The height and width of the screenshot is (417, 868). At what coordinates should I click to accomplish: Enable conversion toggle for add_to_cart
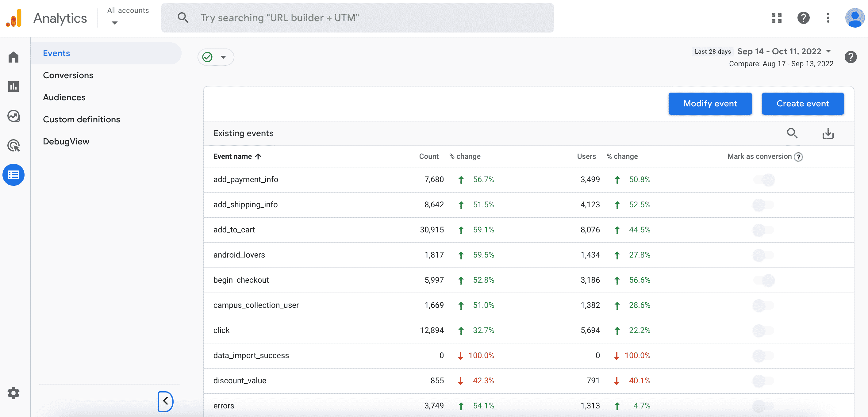tap(763, 230)
